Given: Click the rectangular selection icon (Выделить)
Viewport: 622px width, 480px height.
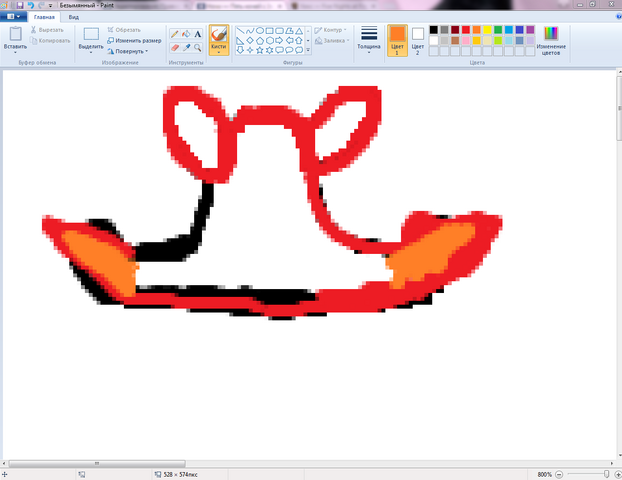Looking at the screenshot, I should coord(91,34).
